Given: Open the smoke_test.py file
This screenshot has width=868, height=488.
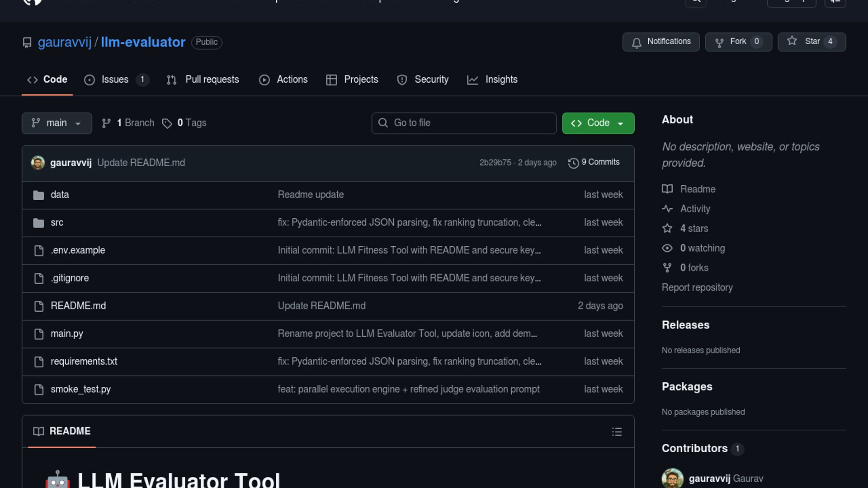Looking at the screenshot, I should 80,389.
